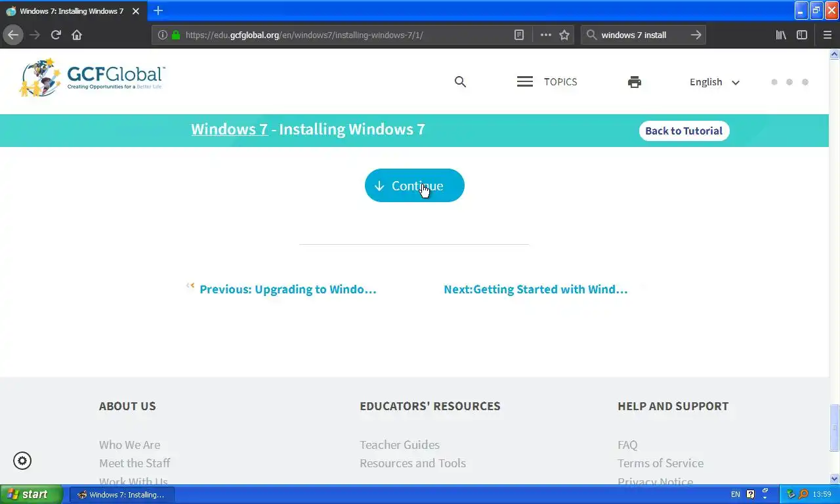The height and width of the screenshot is (504, 840).
Task: Go back to the previous page
Action: pyautogui.click(x=13, y=35)
